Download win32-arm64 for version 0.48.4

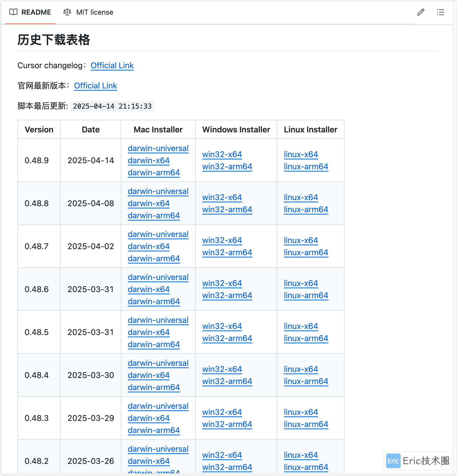tap(227, 381)
